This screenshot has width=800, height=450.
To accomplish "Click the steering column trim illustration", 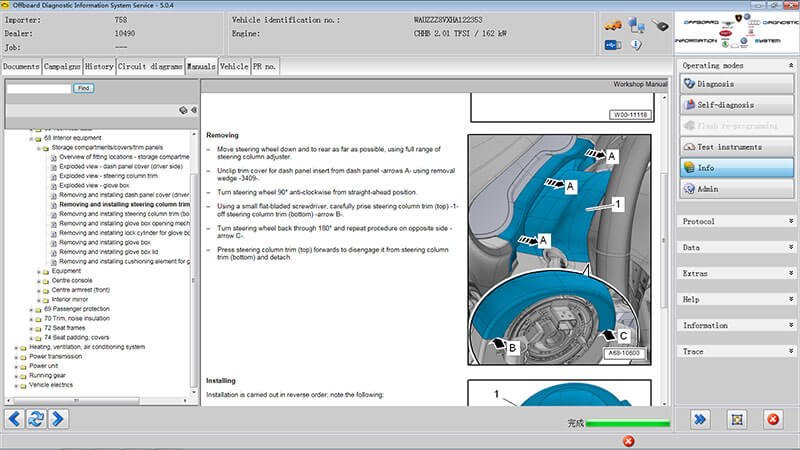I will coord(560,250).
